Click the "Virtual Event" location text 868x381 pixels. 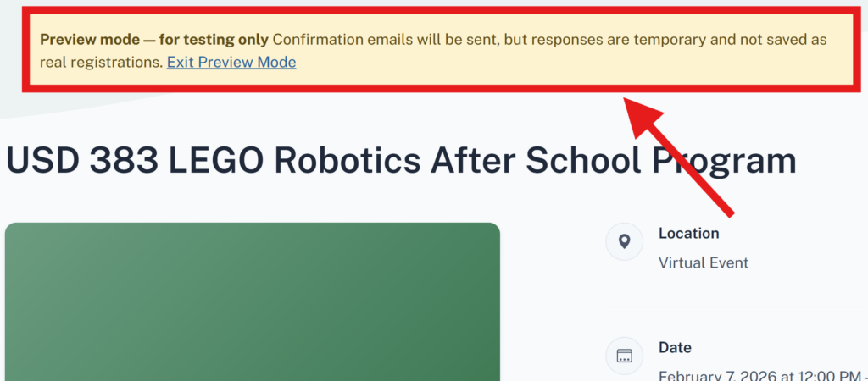pyautogui.click(x=703, y=262)
